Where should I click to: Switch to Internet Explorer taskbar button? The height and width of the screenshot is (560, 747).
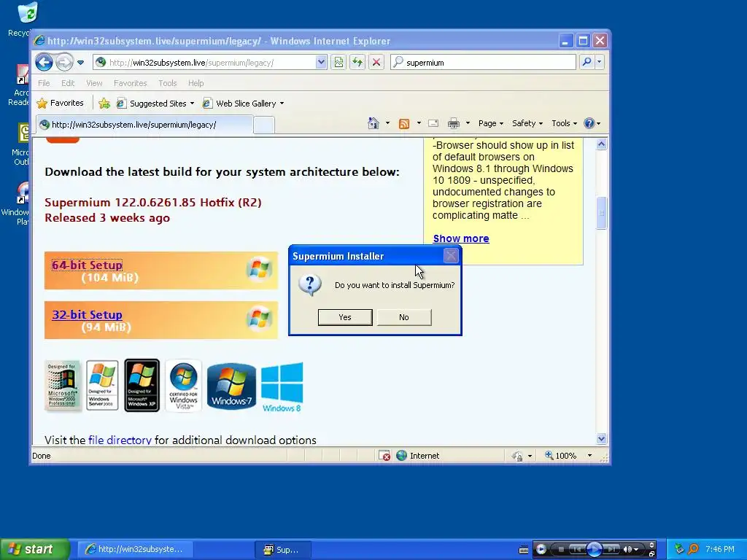134,550
